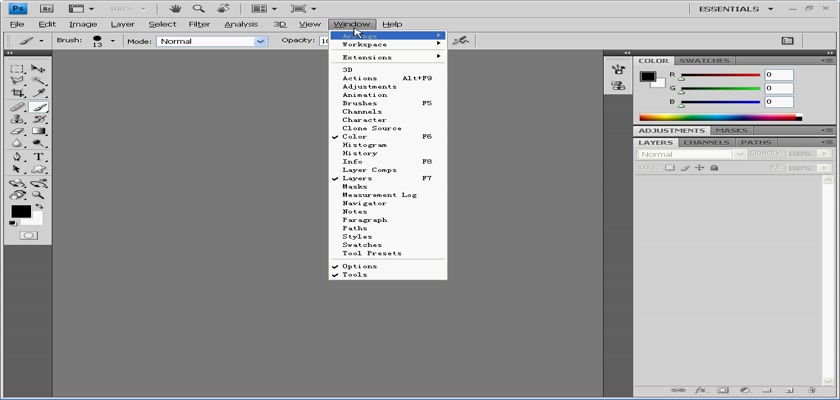
Task: Select the Rectangular Marquee tool
Action: click(x=18, y=69)
